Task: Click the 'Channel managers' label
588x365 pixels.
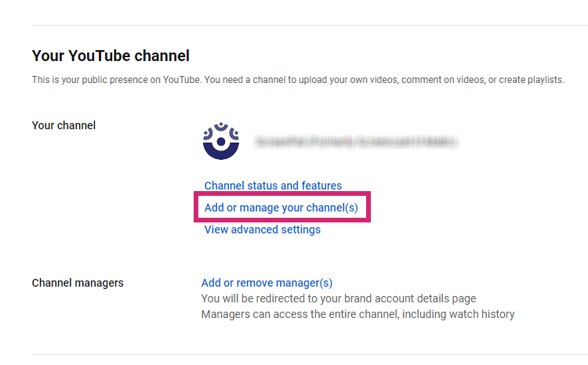Action: tap(78, 283)
